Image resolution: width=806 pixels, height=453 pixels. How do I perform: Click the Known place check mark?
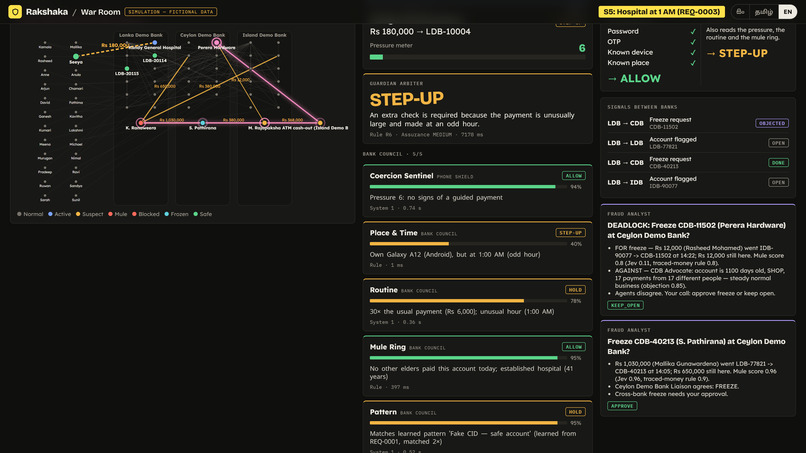coord(693,63)
